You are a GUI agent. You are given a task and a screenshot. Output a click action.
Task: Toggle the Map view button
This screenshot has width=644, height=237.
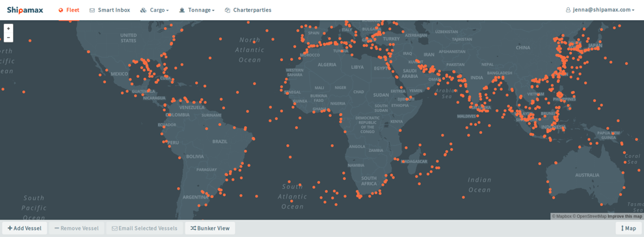(x=628, y=228)
